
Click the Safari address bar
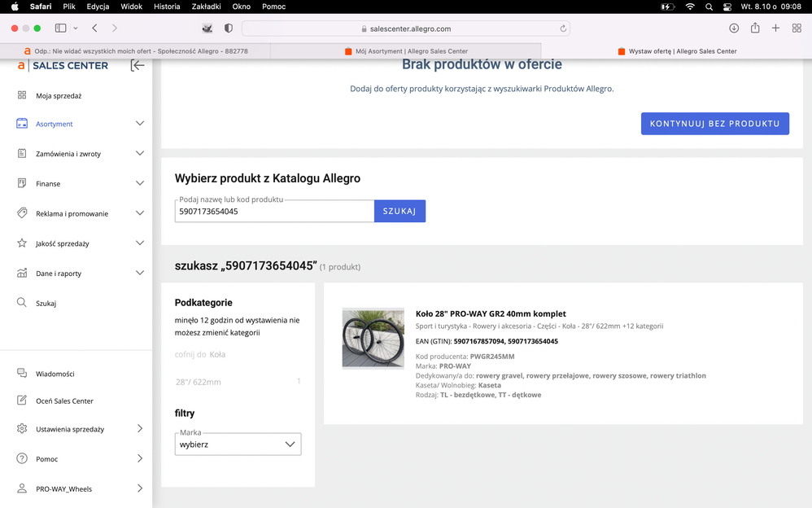pyautogui.click(x=406, y=28)
